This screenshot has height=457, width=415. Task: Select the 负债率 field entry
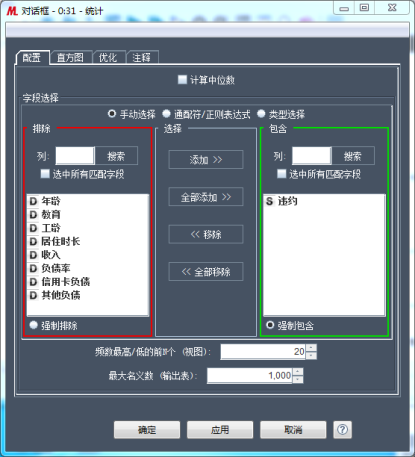87,268
